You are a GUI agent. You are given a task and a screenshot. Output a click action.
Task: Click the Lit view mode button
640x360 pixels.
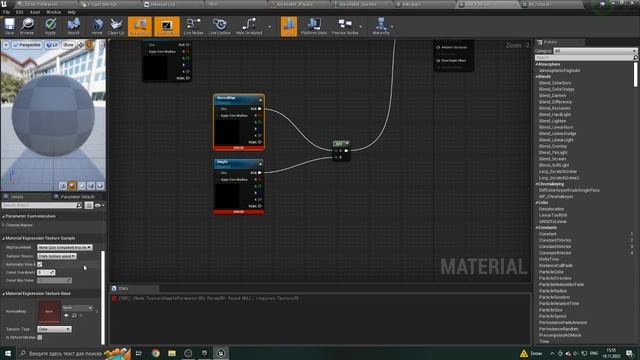[52, 44]
